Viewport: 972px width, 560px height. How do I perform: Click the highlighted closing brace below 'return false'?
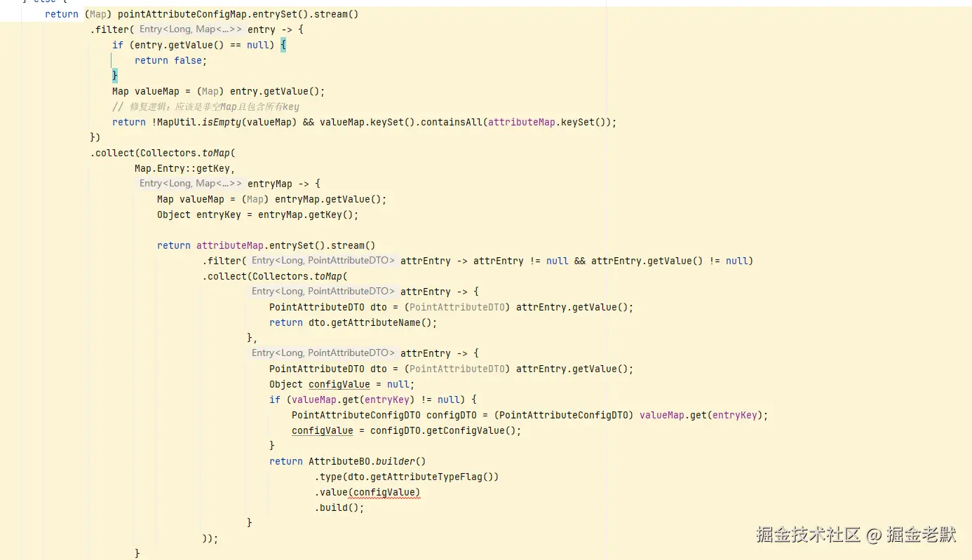pyautogui.click(x=115, y=76)
